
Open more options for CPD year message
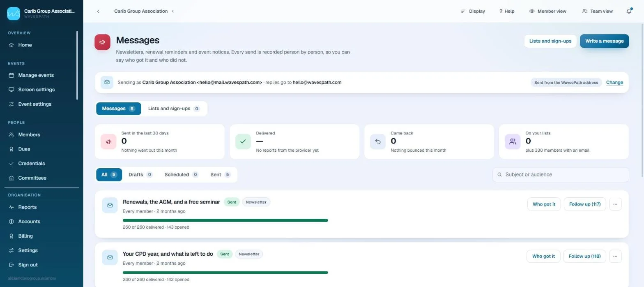click(615, 256)
